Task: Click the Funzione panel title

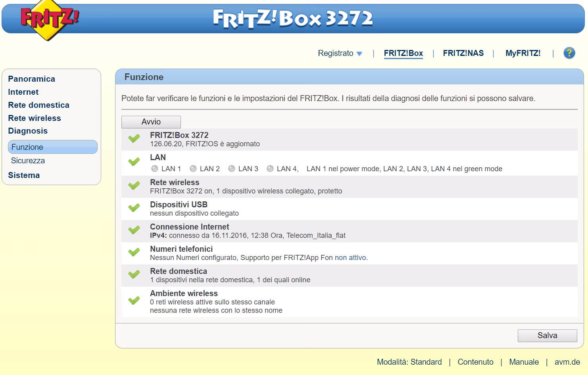Action: point(144,77)
